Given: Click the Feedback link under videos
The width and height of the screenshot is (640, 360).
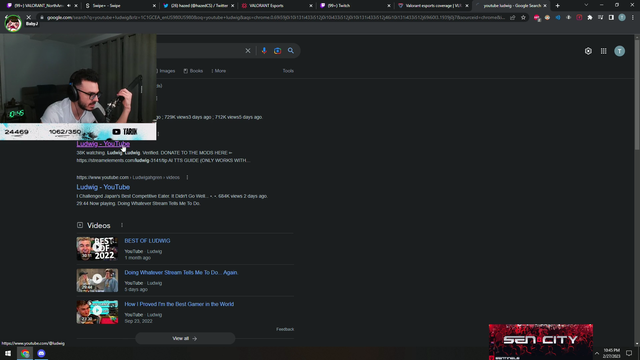Looking at the screenshot, I should click(x=285, y=329).
